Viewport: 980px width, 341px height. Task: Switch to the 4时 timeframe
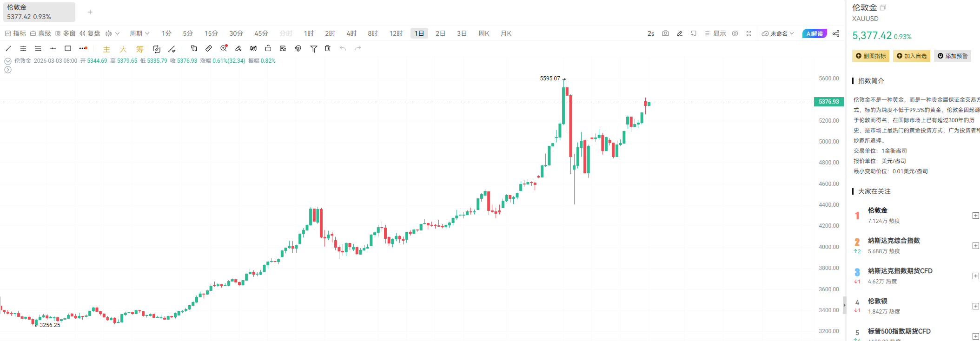coord(351,33)
